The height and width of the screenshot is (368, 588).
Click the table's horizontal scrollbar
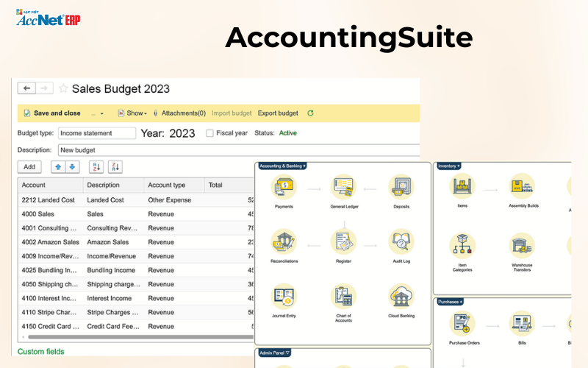click(x=140, y=337)
